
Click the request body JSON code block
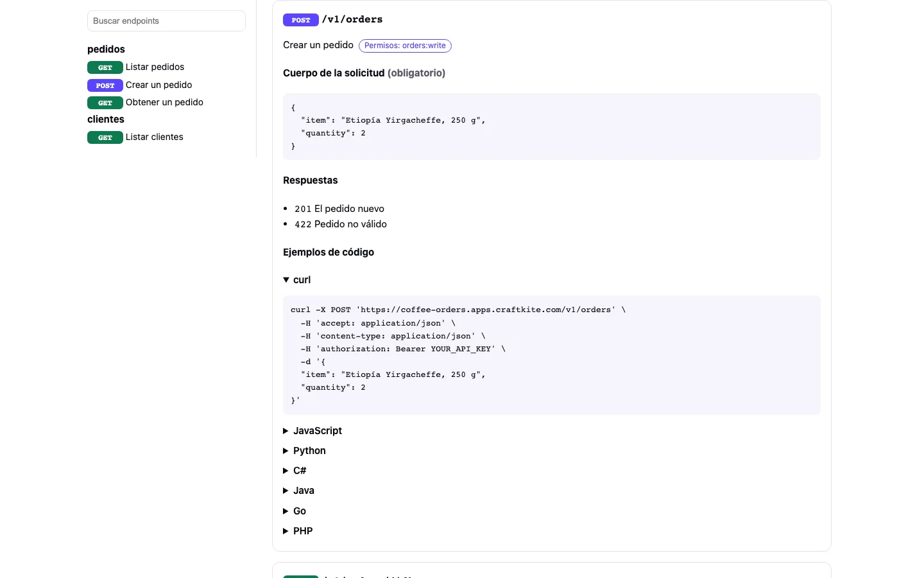[x=552, y=127]
